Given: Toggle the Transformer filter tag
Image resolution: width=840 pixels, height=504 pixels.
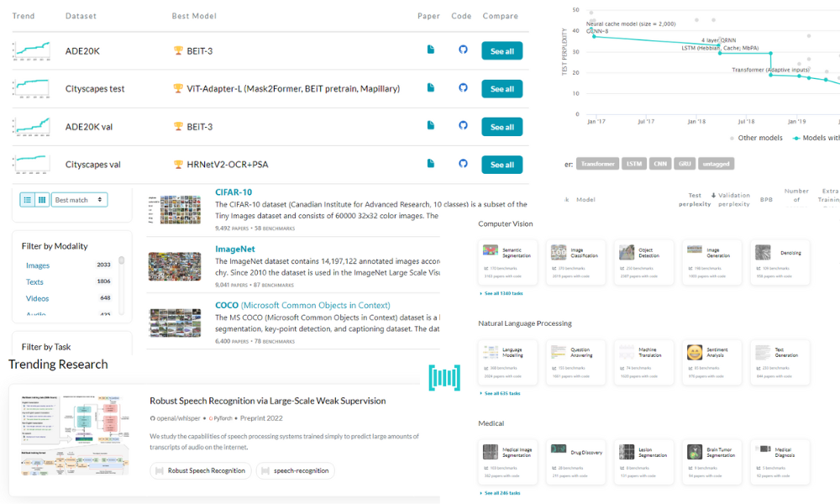Looking at the screenshot, I should 597,164.
